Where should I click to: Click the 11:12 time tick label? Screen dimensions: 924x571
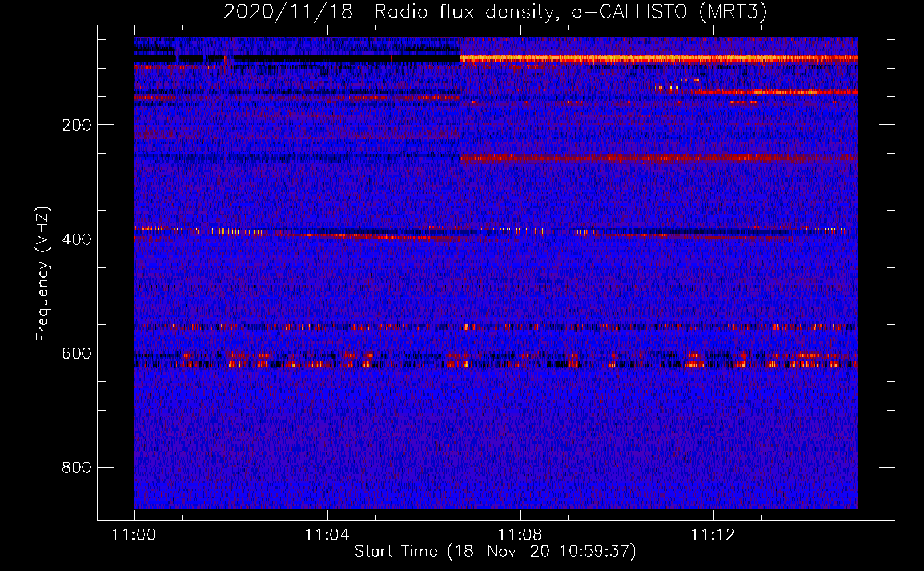coord(713,534)
